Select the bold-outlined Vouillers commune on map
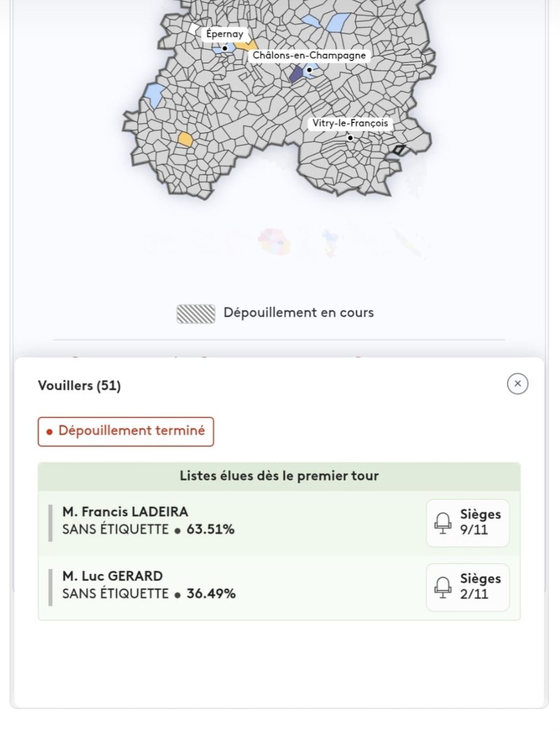 click(399, 150)
